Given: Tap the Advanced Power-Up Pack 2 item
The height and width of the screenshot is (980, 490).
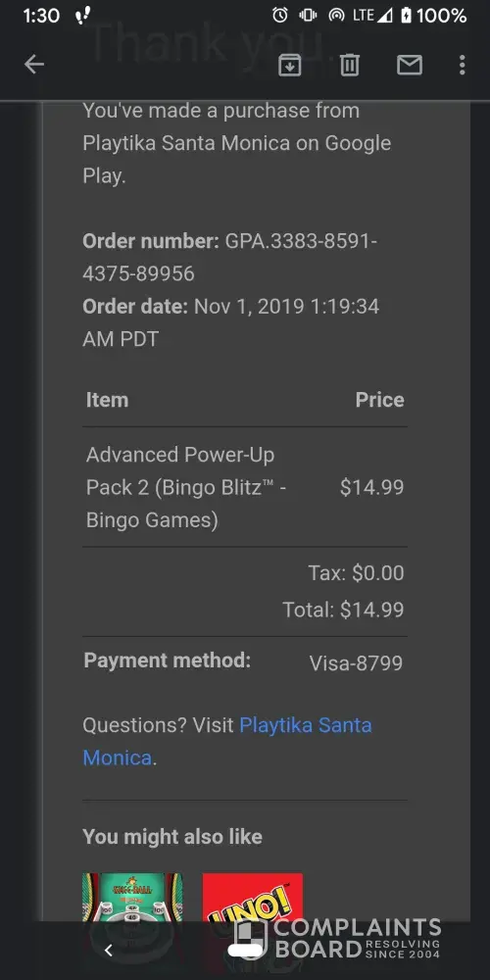Looking at the screenshot, I should click(186, 487).
